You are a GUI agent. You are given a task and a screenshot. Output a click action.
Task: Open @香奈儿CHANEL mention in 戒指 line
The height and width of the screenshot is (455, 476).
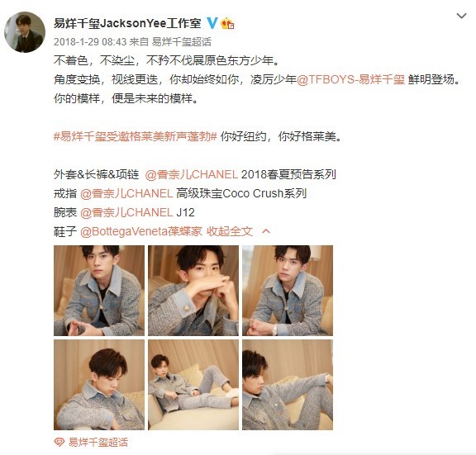click(x=126, y=193)
